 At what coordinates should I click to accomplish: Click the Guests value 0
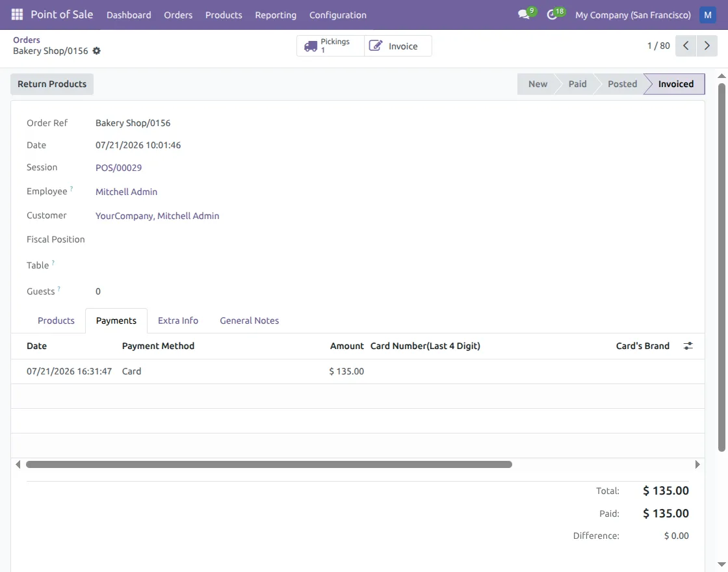tap(98, 292)
